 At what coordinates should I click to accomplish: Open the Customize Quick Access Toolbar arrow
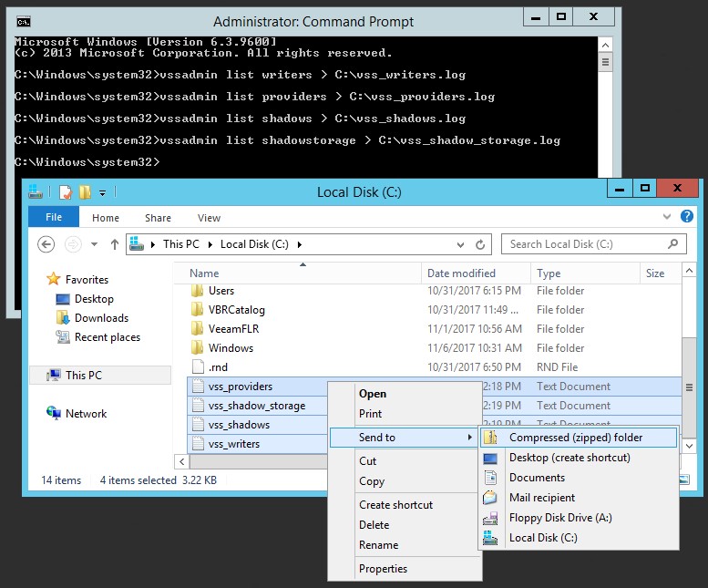102,193
